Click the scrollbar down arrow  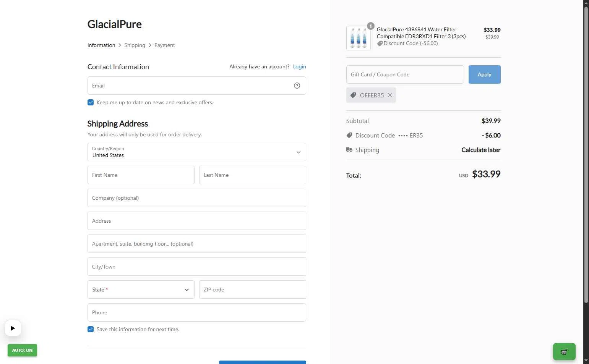coord(586,361)
